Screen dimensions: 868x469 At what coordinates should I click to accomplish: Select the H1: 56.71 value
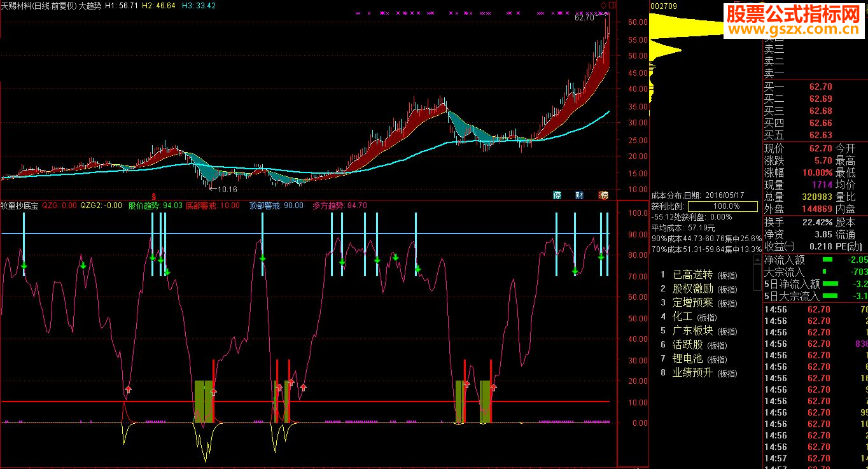click(x=121, y=5)
